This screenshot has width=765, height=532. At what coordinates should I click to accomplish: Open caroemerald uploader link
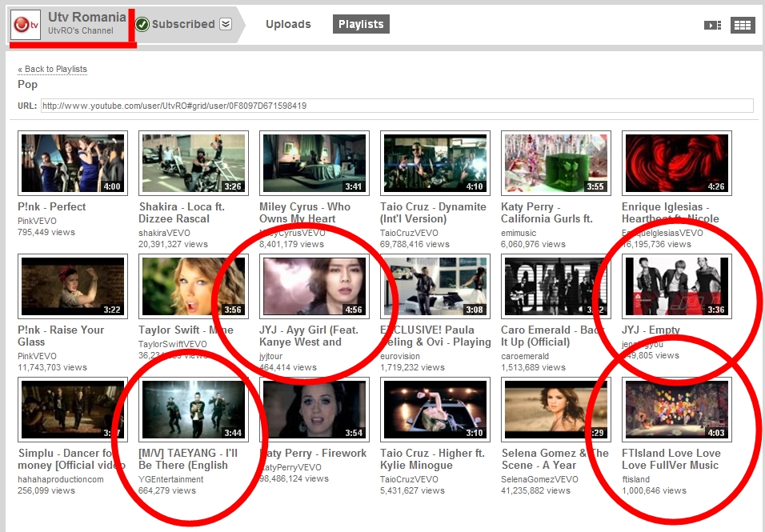pyautogui.click(x=525, y=357)
